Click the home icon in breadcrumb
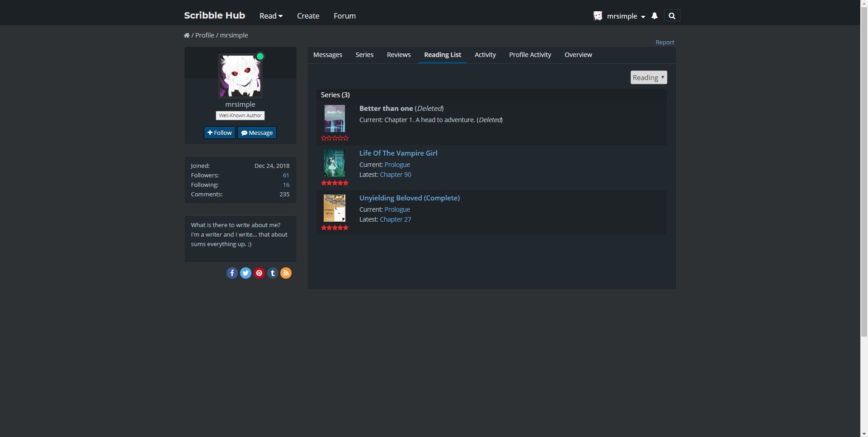This screenshot has height=437, width=868. pyautogui.click(x=187, y=35)
